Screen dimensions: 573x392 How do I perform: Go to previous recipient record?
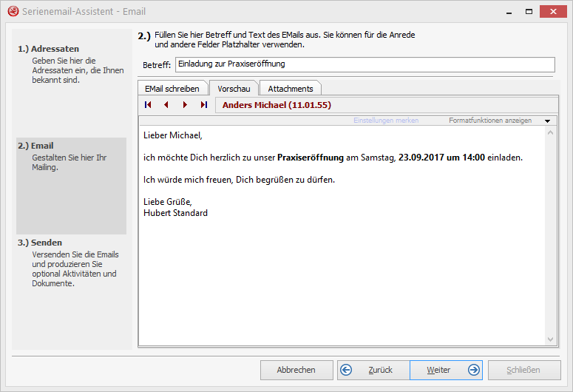[166, 105]
